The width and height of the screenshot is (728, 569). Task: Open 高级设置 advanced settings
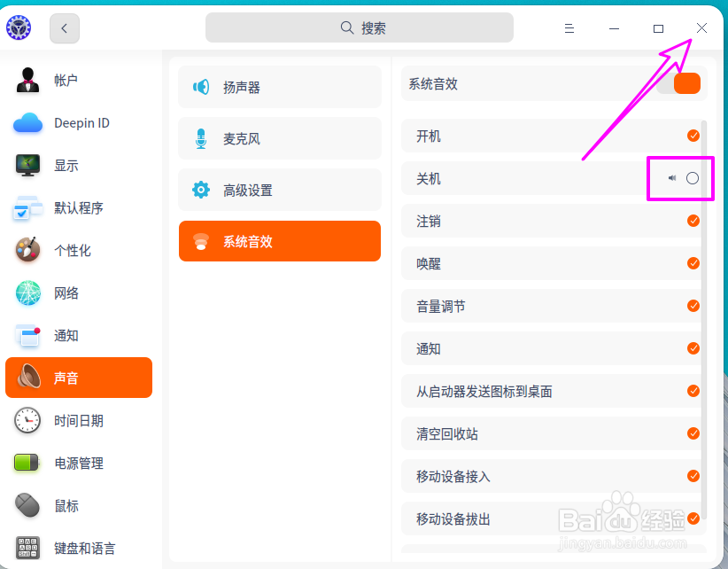(280, 190)
